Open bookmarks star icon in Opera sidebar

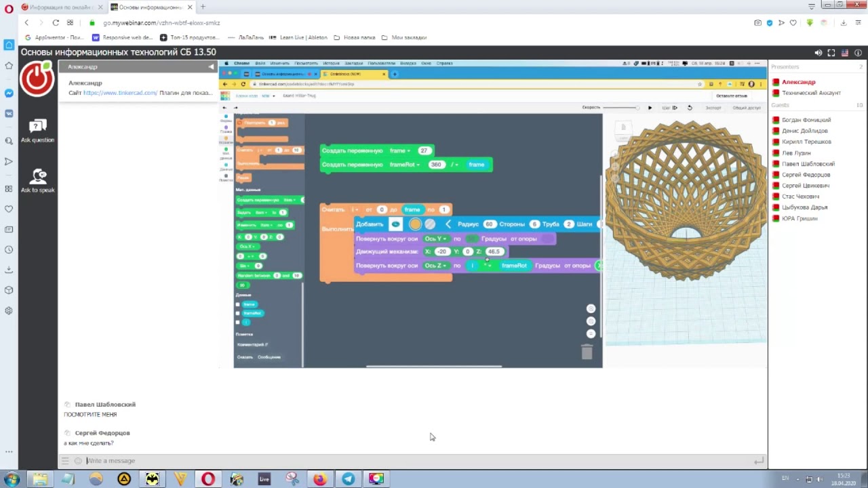(x=9, y=66)
